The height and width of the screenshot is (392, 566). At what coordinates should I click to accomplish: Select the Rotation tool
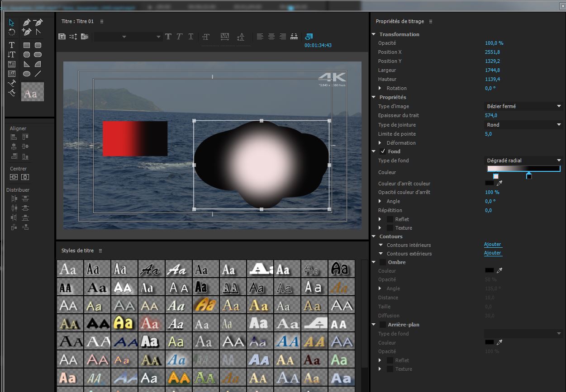pos(12,32)
